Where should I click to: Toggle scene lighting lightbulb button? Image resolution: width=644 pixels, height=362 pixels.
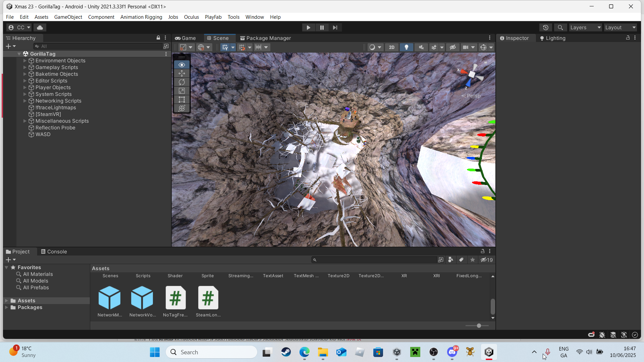click(x=406, y=47)
